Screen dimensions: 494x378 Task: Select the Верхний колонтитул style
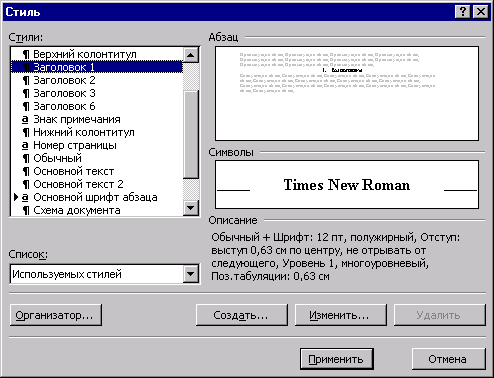tap(97, 54)
